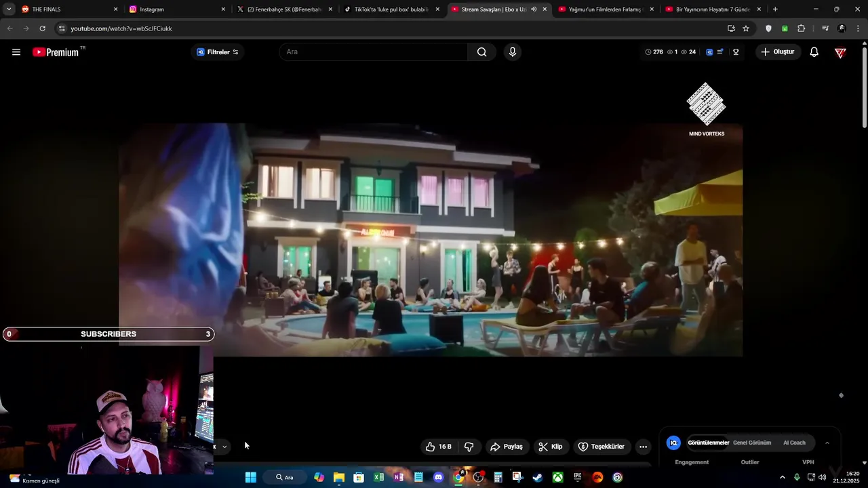This screenshot has height=488, width=868.
Task: Open vidIQ eye stat showing 24
Action: pos(688,52)
